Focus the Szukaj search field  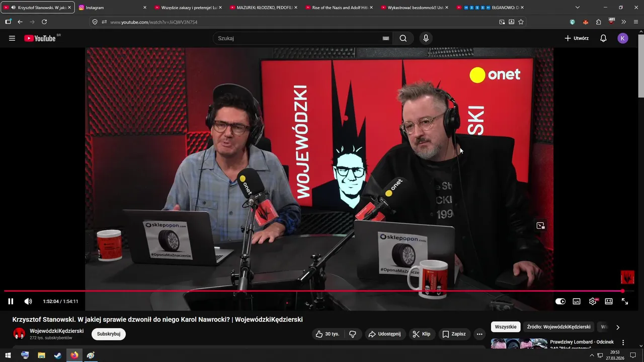tap(297, 38)
